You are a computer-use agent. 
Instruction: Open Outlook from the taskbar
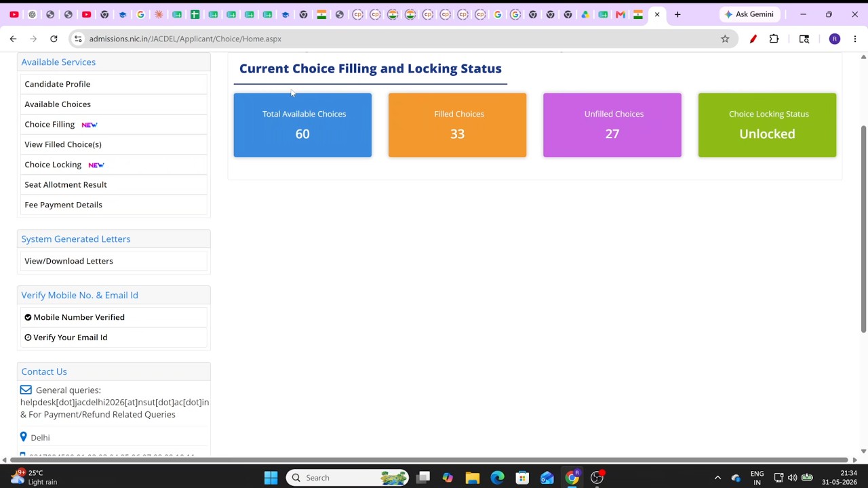[x=547, y=478]
